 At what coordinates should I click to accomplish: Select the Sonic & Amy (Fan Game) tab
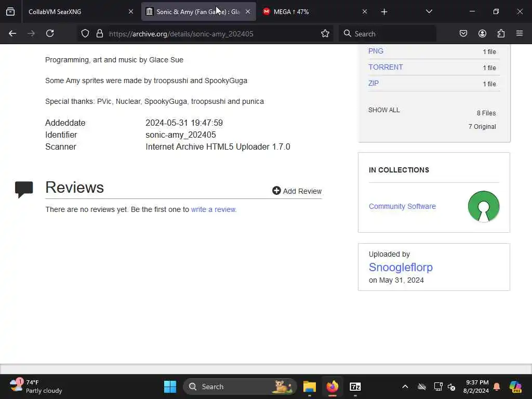tap(198, 11)
